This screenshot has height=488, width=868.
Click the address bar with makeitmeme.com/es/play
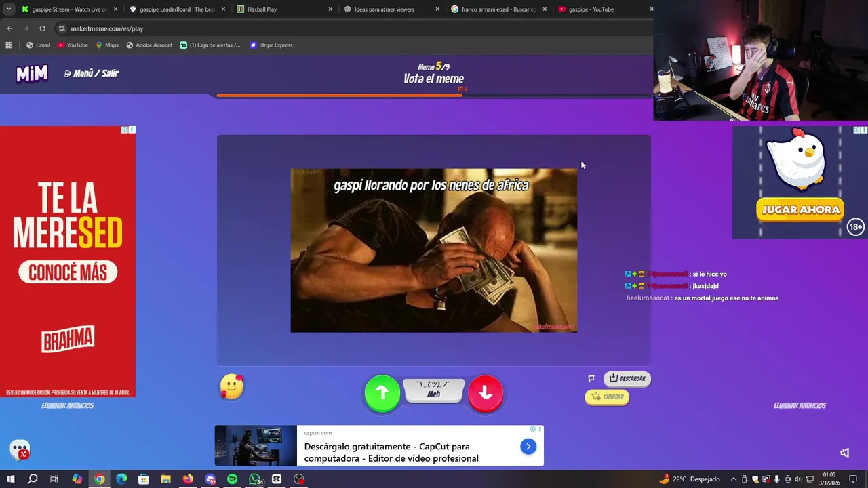click(353, 28)
